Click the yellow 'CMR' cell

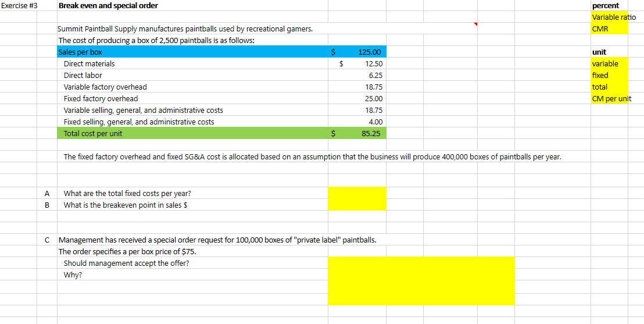click(610, 29)
